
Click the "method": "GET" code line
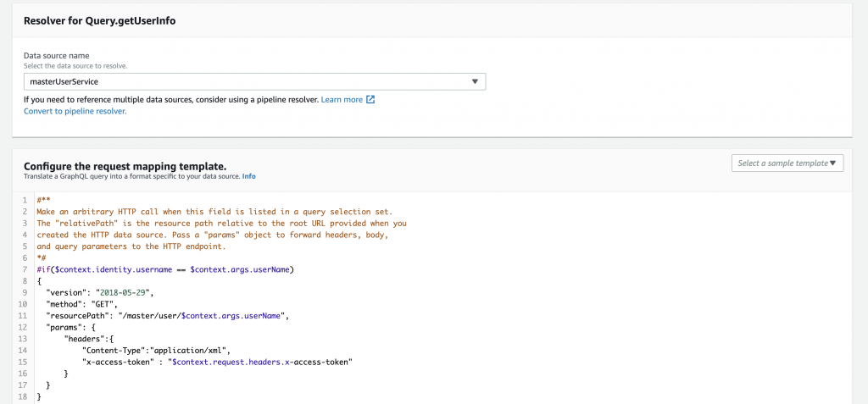(82, 304)
